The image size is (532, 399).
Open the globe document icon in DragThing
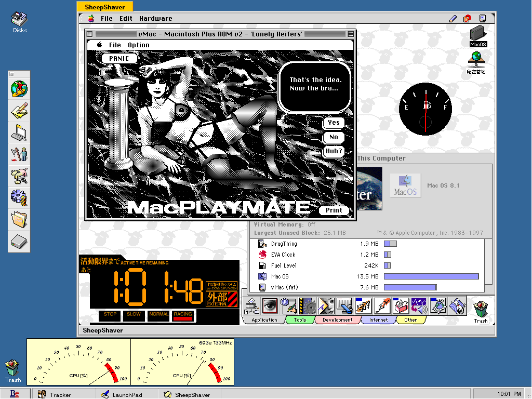coord(437,306)
